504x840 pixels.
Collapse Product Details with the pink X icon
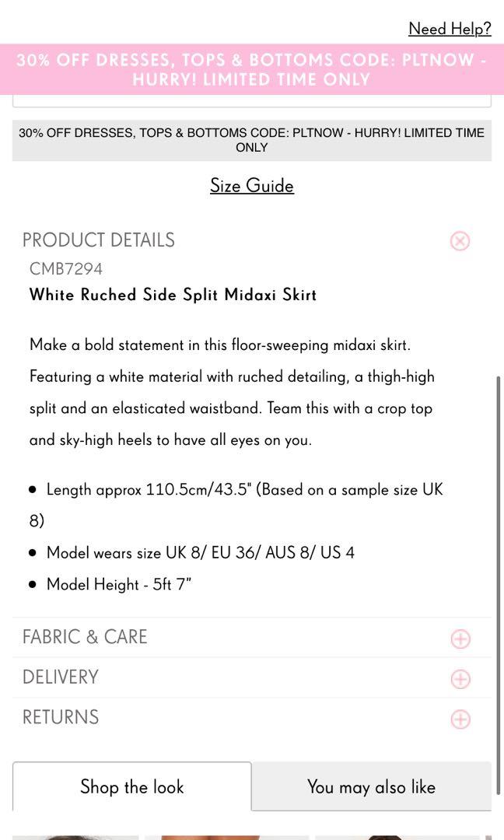460,241
